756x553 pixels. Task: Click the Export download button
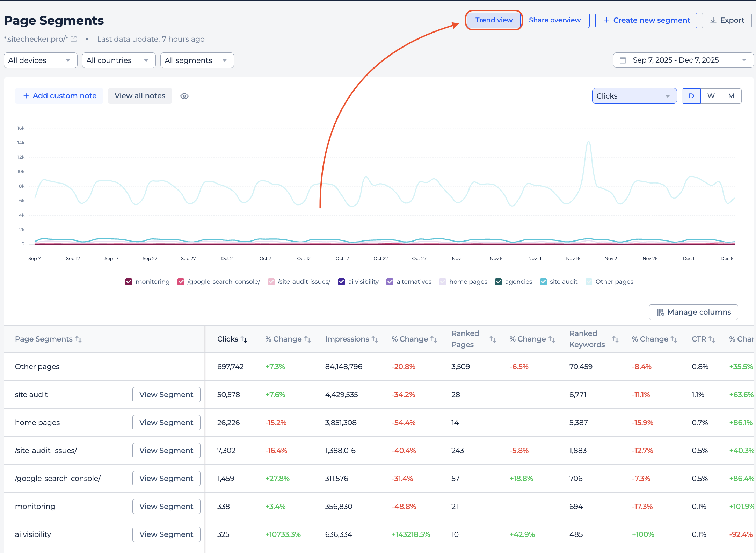(x=727, y=20)
